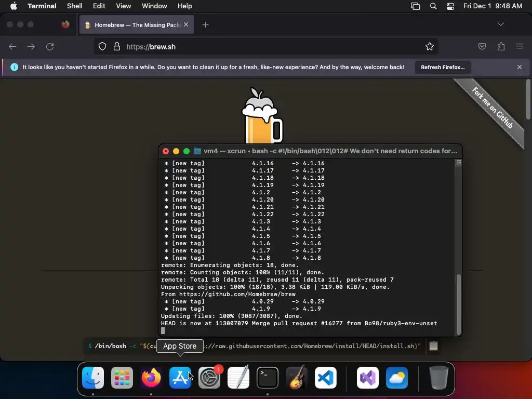The image size is (532, 399).
Task: Select the Homebrew browser tab
Action: pos(137,25)
